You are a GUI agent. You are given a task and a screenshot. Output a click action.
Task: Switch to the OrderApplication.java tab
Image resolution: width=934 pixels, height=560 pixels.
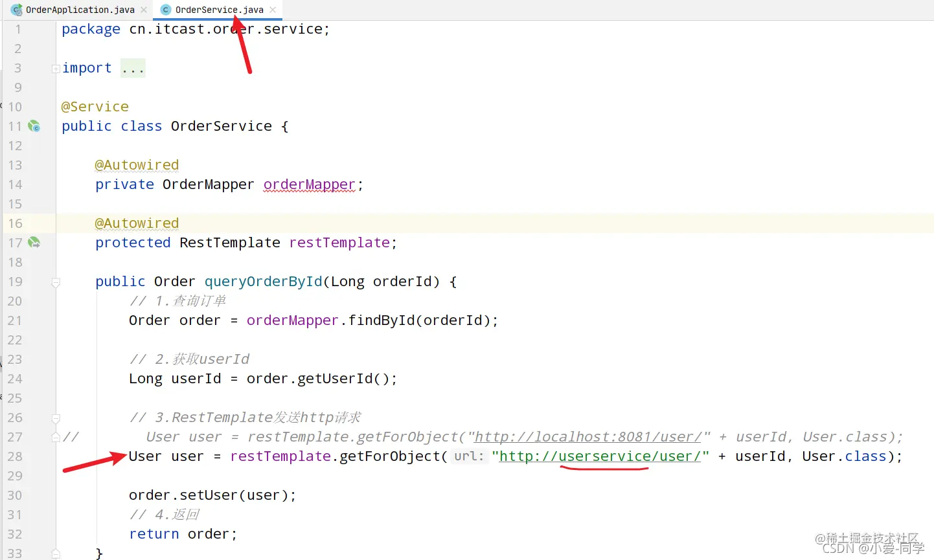80,10
